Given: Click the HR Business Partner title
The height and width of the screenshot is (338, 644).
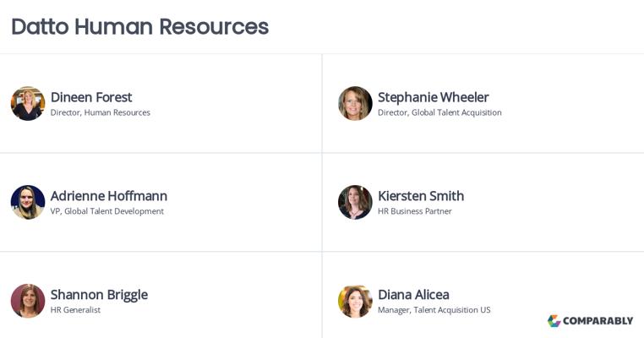Looking at the screenshot, I should [415, 211].
